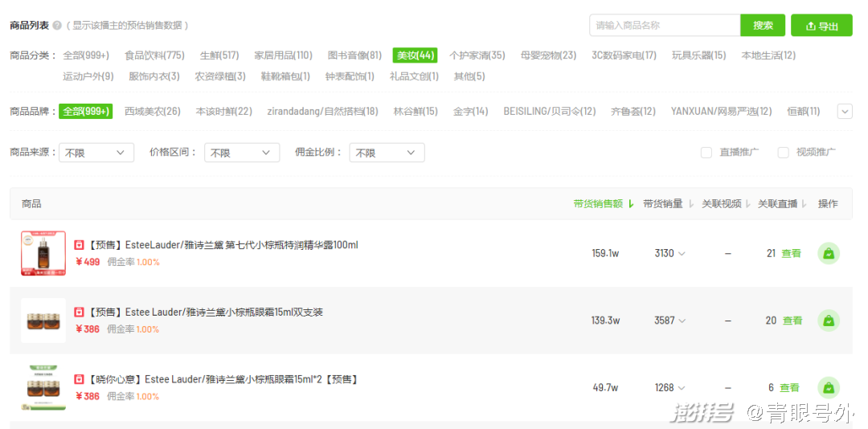The width and height of the screenshot is (868, 429).
Task: Sort by 关联直播 column
Action: [782, 204]
